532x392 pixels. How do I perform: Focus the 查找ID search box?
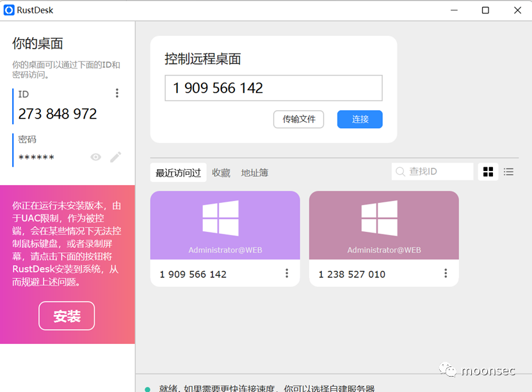click(433, 172)
